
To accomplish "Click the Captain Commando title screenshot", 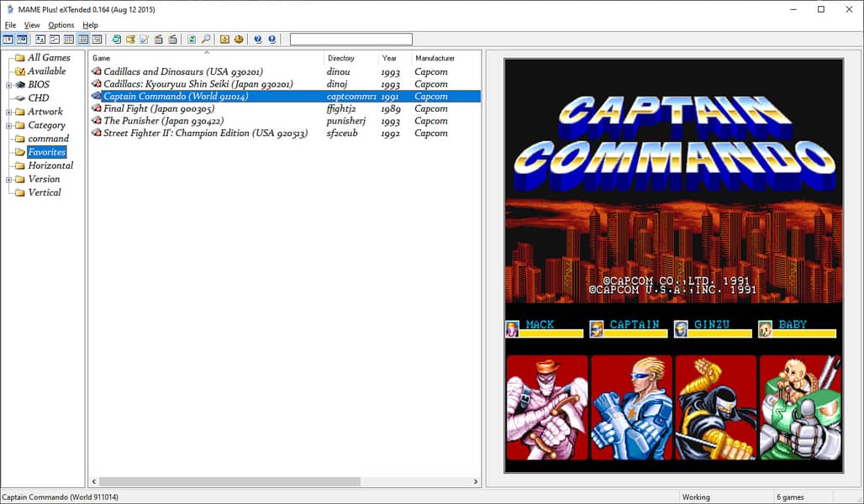I will [x=674, y=265].
